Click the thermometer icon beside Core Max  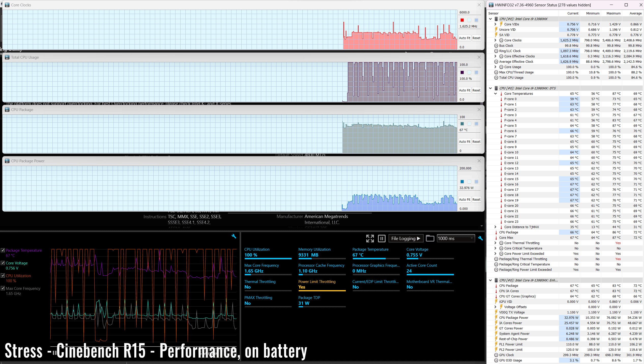point(496,238)
